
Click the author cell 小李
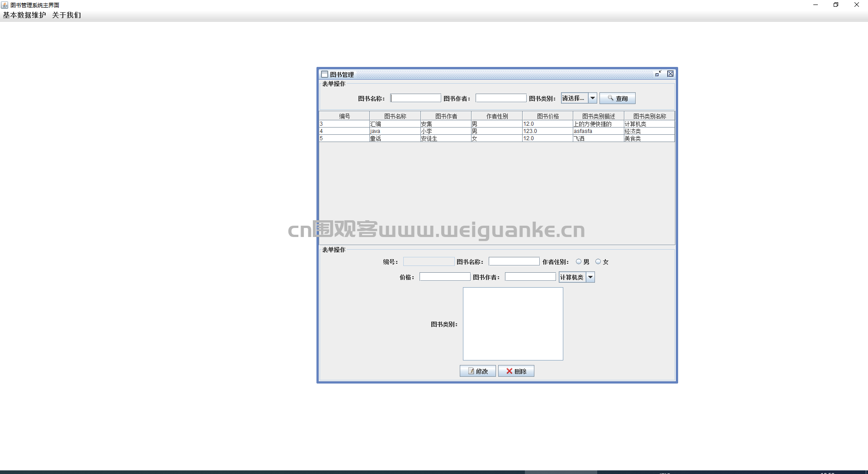[446, 131]
